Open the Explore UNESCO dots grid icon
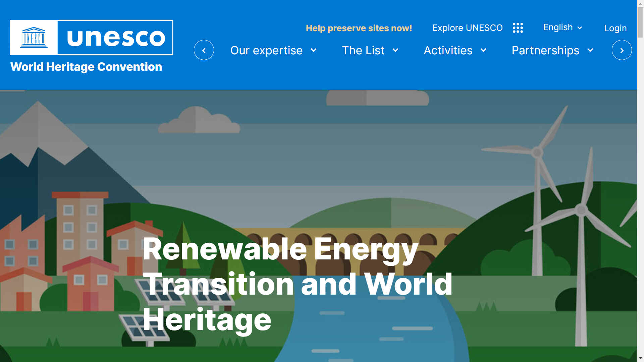 click(x=518, y=28)
